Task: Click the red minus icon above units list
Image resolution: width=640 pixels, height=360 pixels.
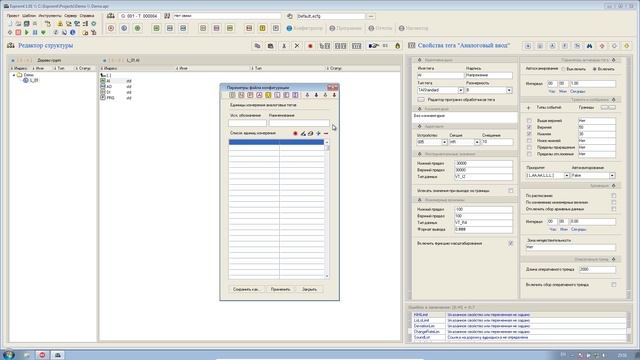Action: [326, 133]
